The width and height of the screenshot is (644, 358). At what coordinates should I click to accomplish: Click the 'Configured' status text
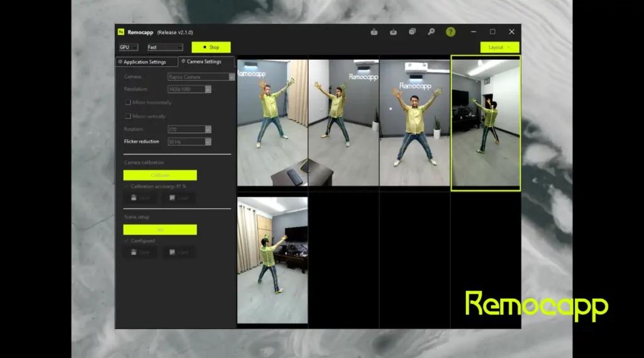[143, 241]
